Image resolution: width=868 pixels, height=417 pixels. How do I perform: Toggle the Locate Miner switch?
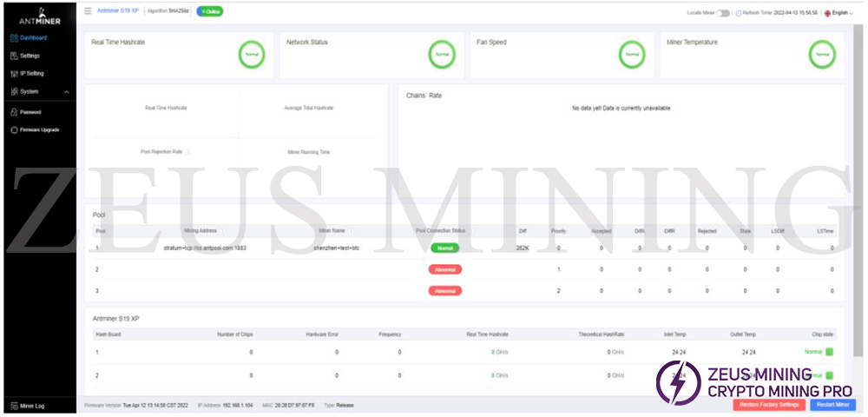click(x=722, y=13)
